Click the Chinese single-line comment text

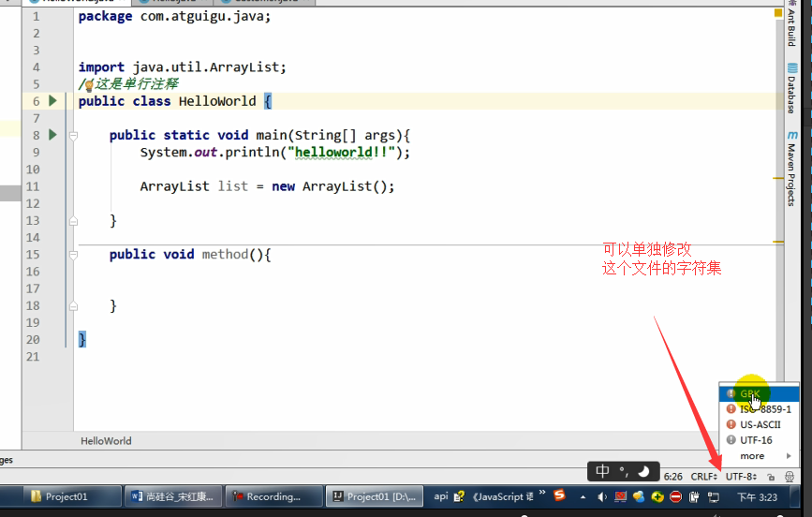pyautogui.click(x=137, y=84)
